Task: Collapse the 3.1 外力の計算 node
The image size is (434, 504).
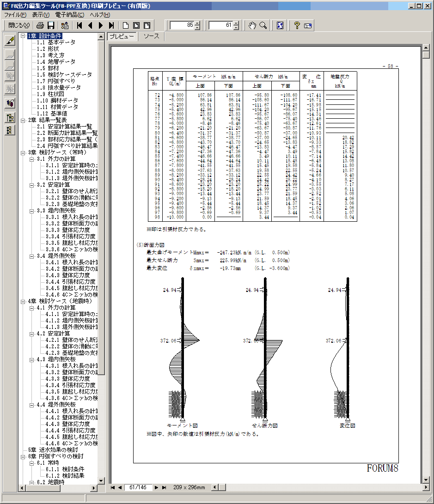Action: pos(32,159)
